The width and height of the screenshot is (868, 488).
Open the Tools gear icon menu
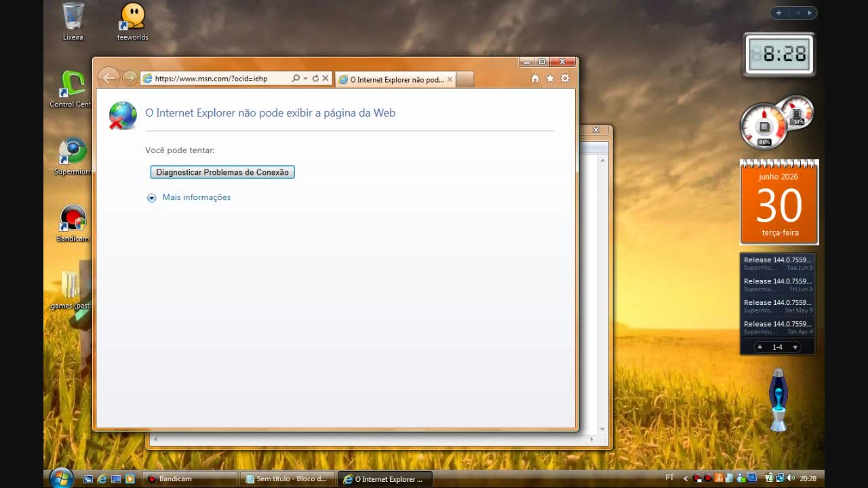[x=566, y=79]
